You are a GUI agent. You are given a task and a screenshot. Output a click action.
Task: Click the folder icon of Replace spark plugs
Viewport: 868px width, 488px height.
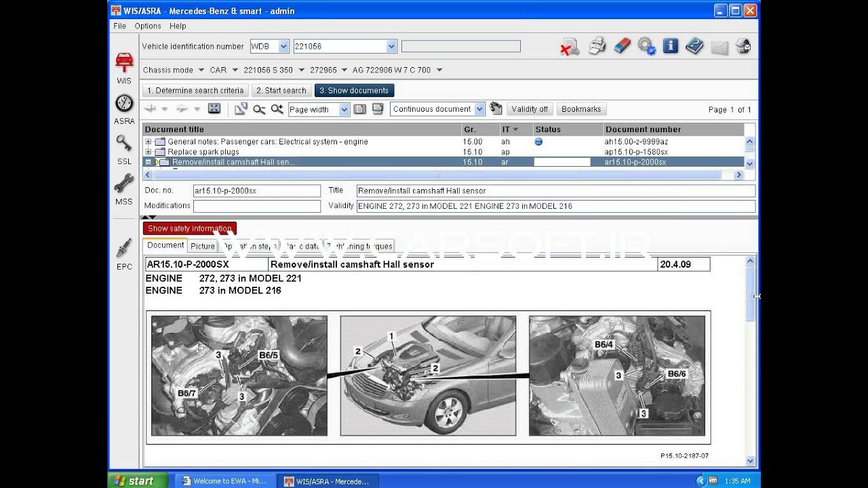[160, 152]
